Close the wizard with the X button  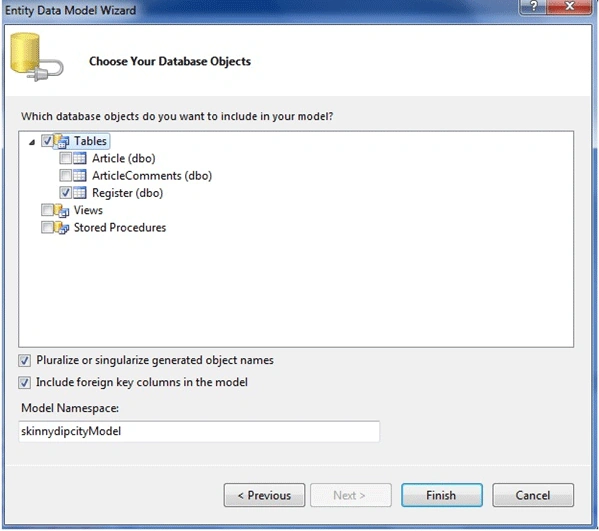[x=569, y=6]
